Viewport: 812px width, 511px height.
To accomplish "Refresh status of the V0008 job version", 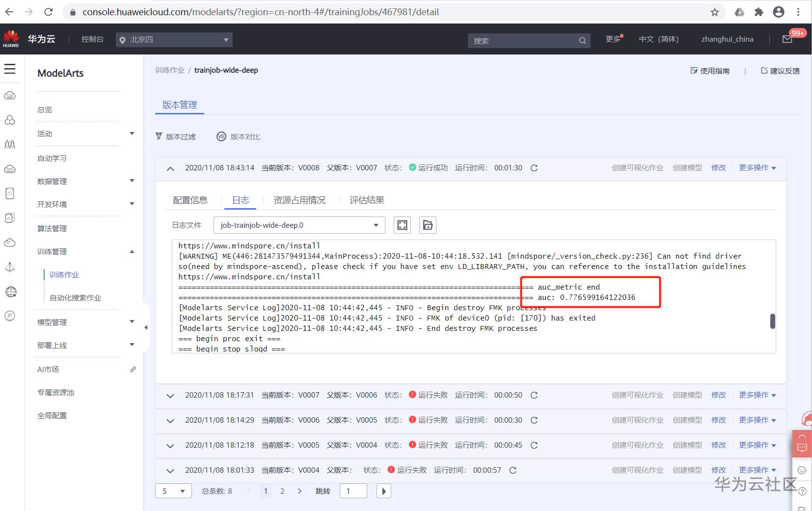I will tap(534, 168).
